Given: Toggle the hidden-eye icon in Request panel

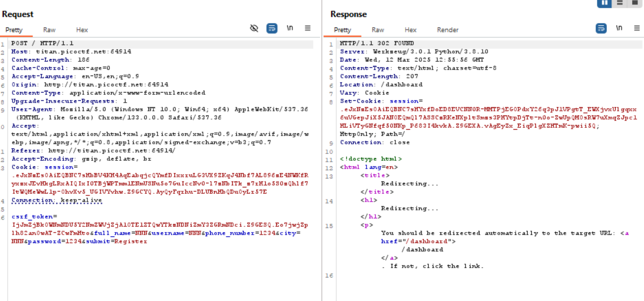Looking at the screenshot, I should click(x=254, y=28).
